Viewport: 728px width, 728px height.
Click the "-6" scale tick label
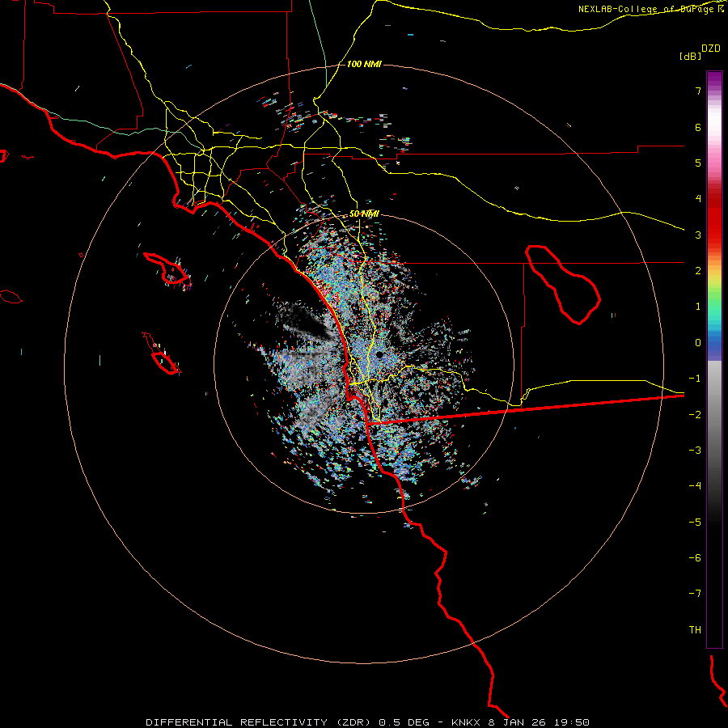click(x=695, y=558)
